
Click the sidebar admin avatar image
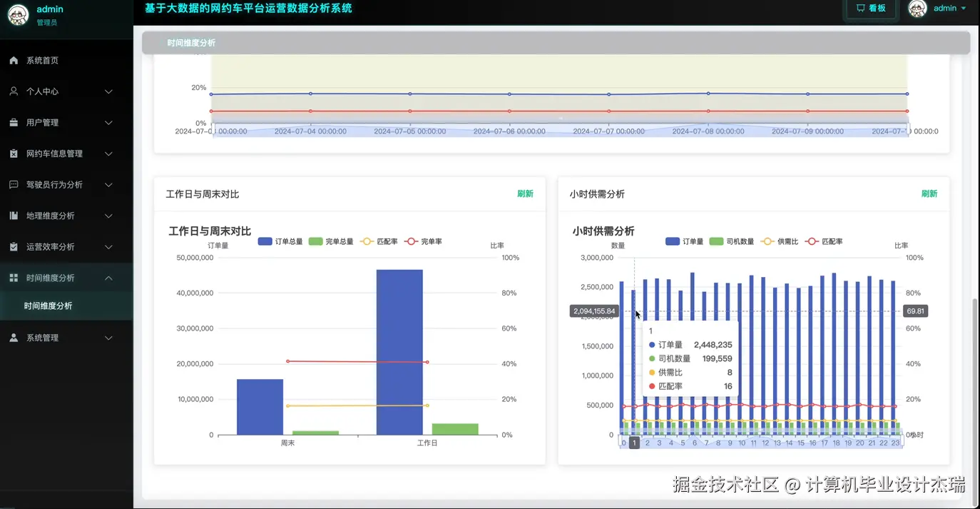(18, 15)
